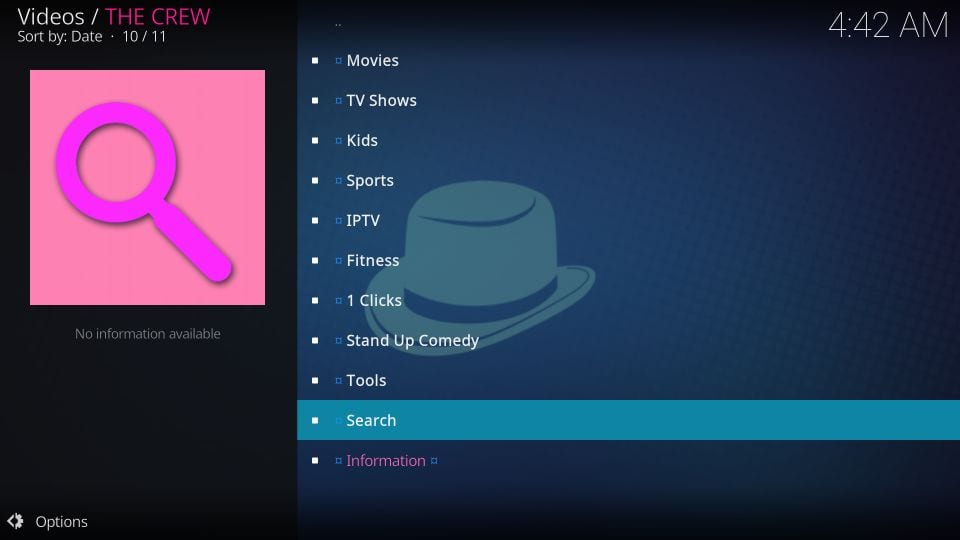Click the square bullet beside Tools
This screenshot has height=540, width=960.
click(x=315, y=380)
